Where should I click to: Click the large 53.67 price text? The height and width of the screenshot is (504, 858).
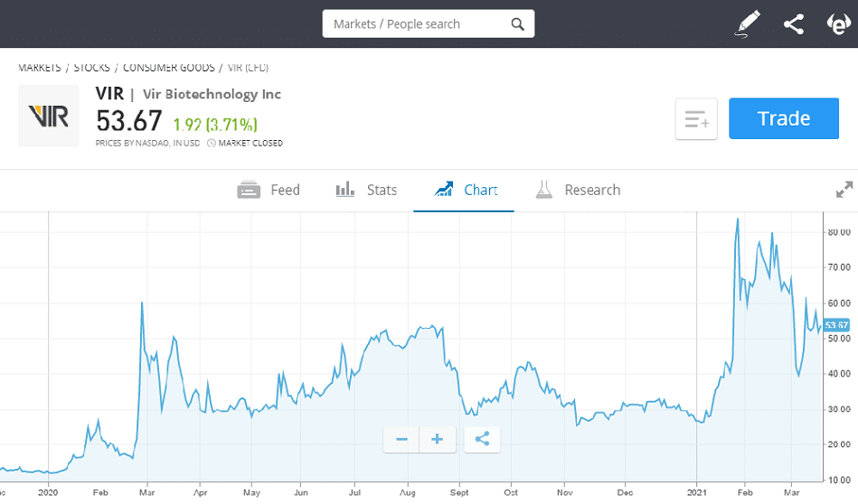tap(129, 121)
